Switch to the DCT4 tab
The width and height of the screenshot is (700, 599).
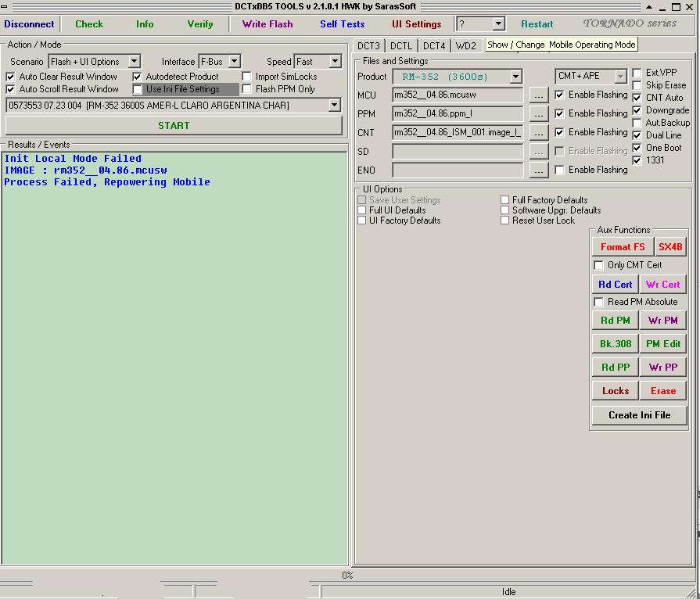(x=434, y=45)
